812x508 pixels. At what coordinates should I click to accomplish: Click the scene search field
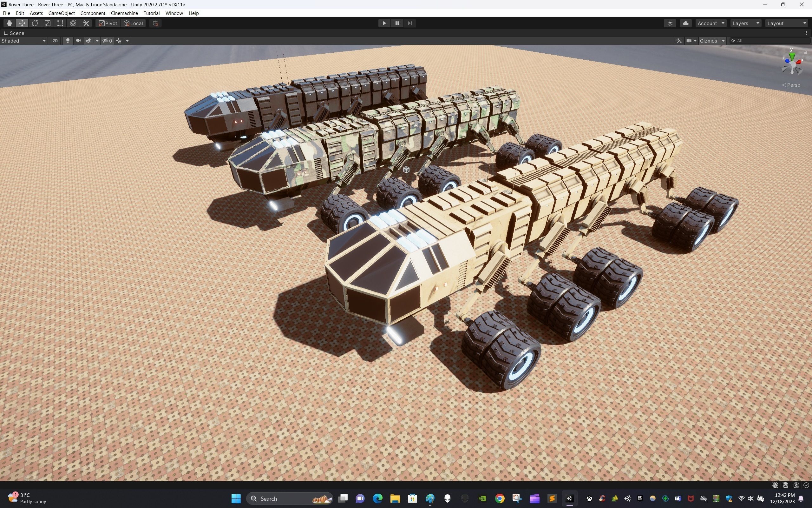click(x=770, y=41)
